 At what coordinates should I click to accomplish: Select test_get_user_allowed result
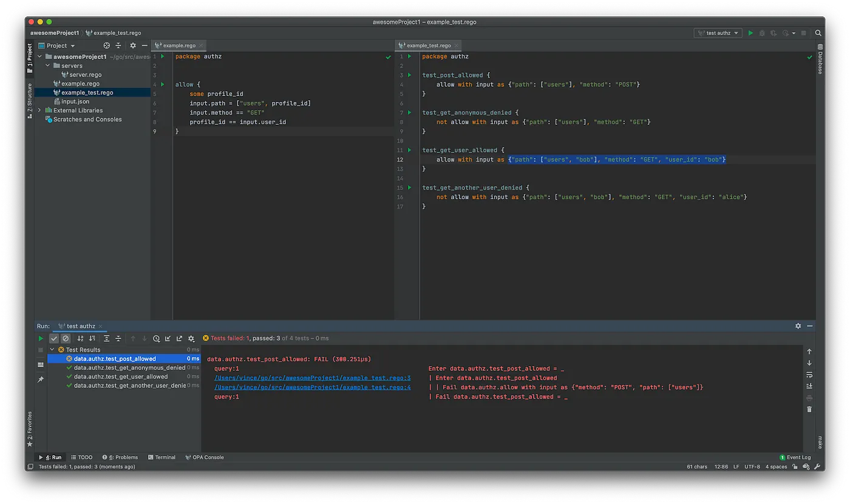124,376
